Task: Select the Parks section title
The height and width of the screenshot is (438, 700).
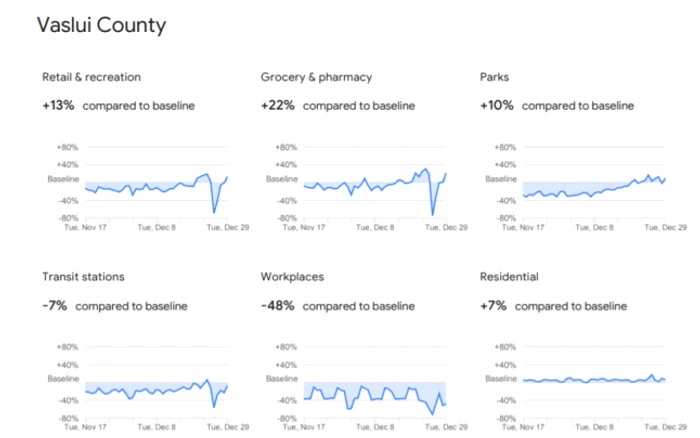Action: 494,77
